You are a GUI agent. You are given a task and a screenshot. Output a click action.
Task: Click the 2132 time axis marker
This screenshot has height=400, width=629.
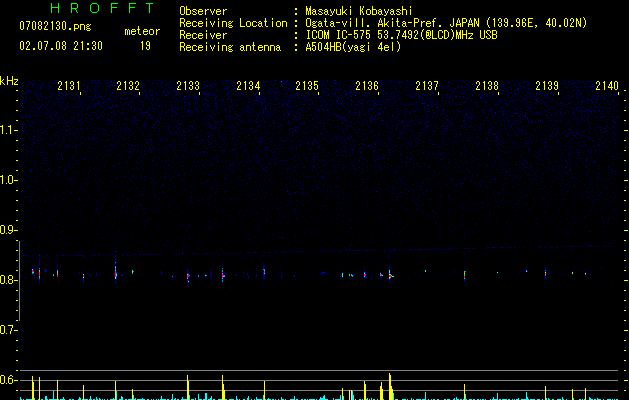(128, 85)
